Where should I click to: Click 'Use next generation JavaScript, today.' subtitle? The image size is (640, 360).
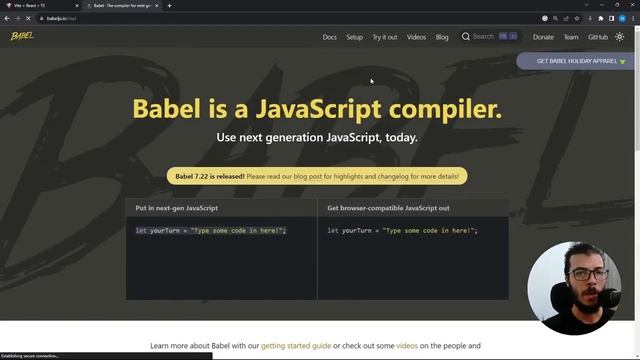tap(317, 138)
